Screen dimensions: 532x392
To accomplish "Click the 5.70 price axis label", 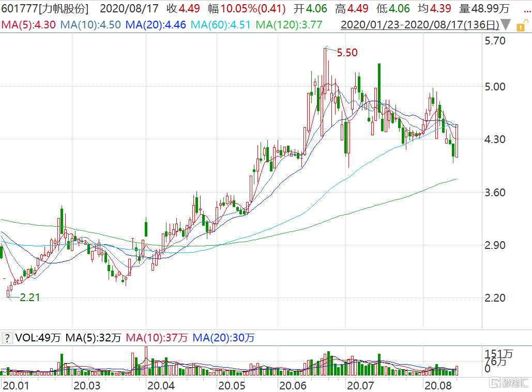I will click(x=495, y=41).
